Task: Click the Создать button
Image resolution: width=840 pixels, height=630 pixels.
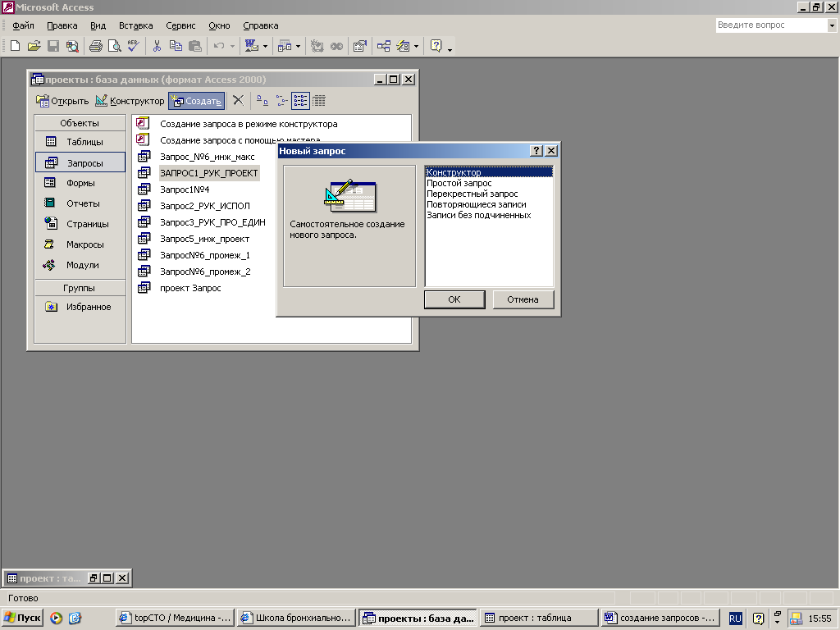Action: (x=196, y=101)
